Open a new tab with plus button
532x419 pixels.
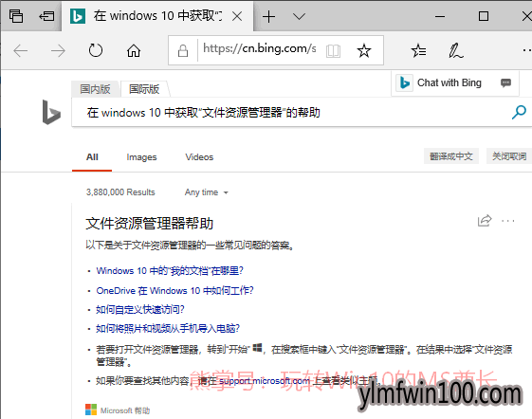click(x=268, y=16)
